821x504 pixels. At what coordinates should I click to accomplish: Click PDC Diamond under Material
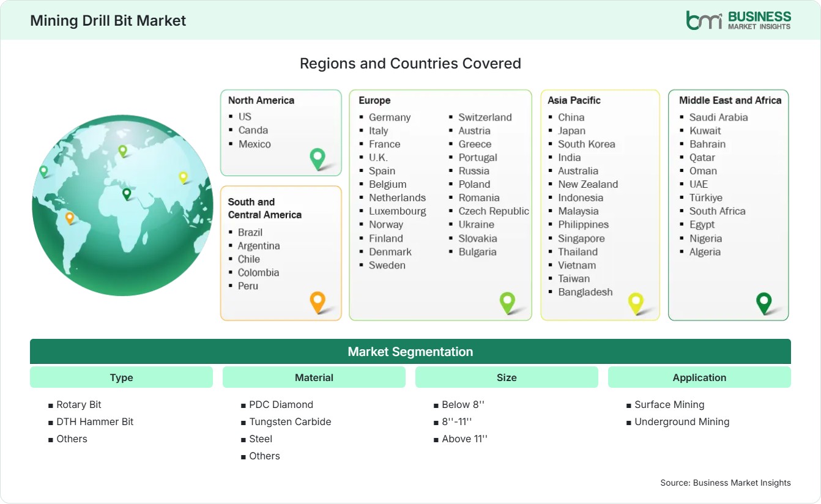click(281, 404)
